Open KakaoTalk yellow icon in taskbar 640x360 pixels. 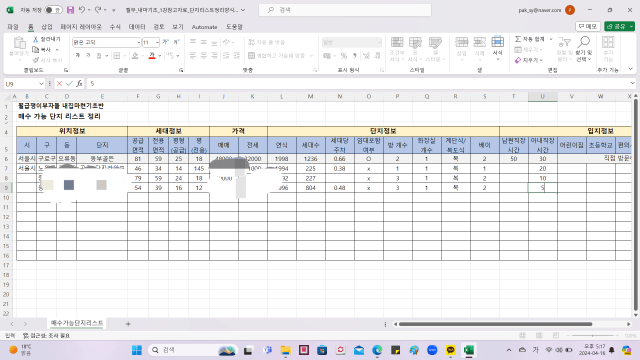(451, 350)
